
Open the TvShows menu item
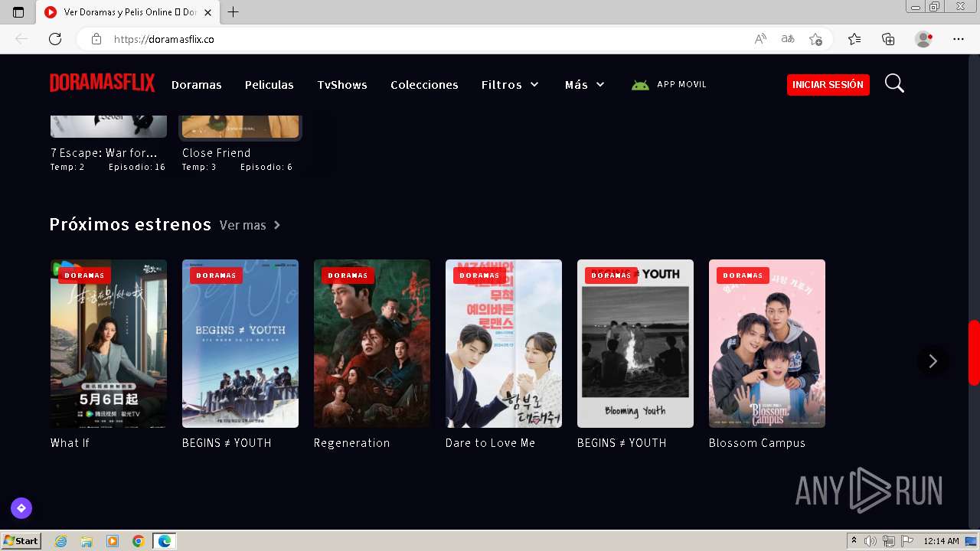point(342,85)
